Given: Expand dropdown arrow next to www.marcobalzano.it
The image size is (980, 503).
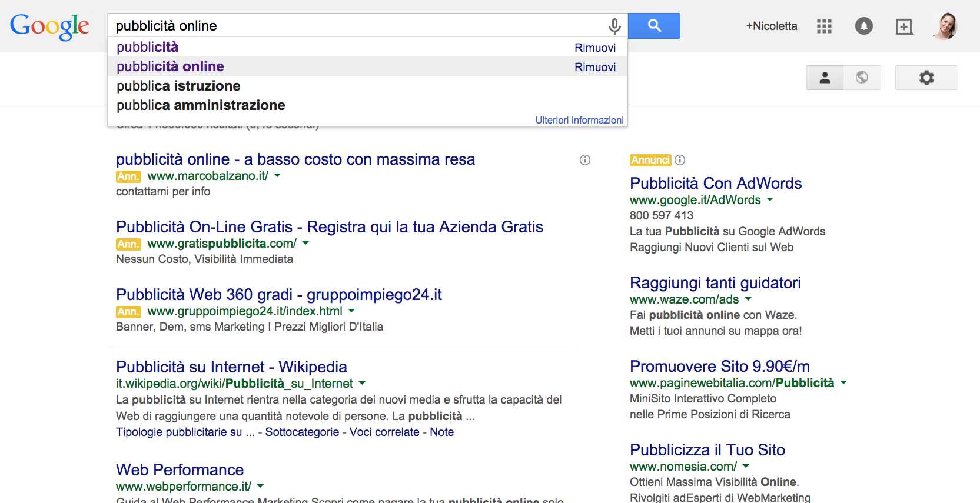Looking at the screenshot, I should 277,176.
